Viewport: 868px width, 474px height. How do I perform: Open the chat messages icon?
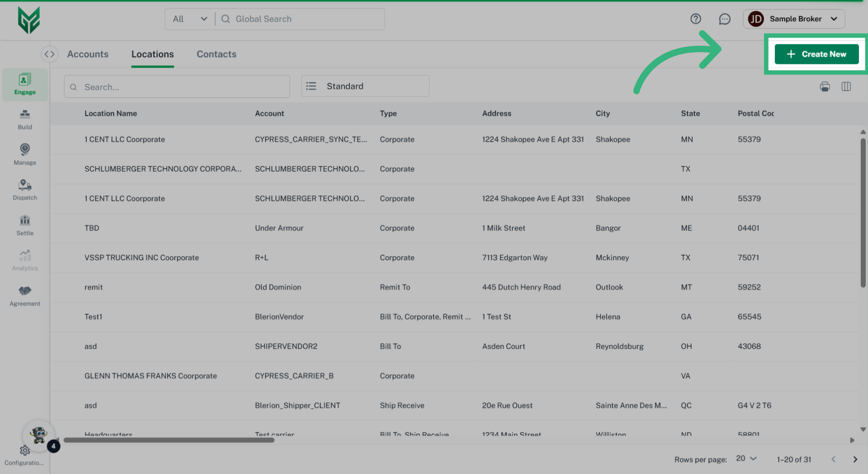click(x=724, y=19)
